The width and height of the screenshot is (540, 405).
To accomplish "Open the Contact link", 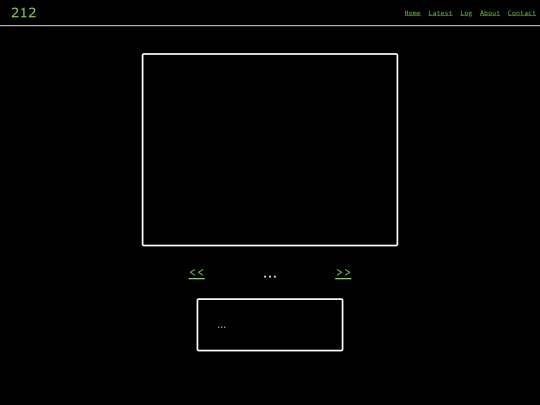I will pyautogui.click(x=521, y=13).
